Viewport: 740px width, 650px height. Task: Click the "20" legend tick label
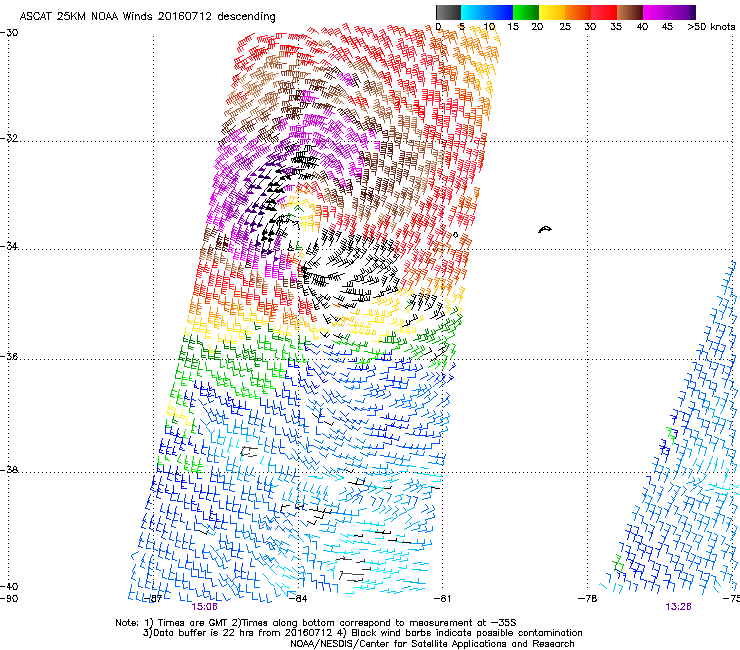click(x=537, y=27)
